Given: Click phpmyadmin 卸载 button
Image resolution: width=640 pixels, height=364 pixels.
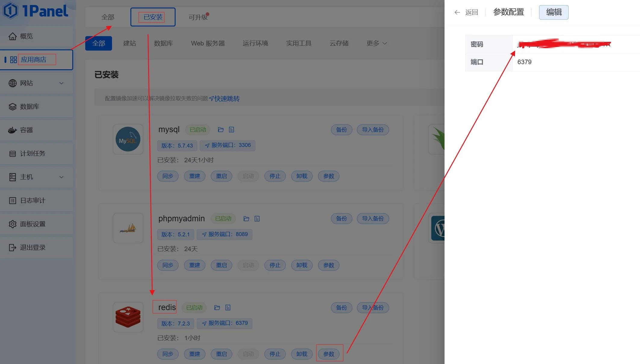Looking at the screenshot, I should [302, 265].
